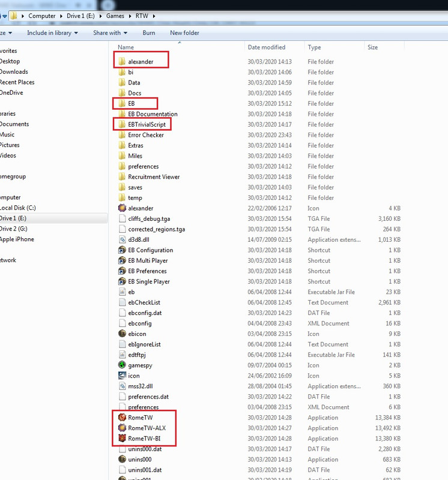Image resolution: width=448 pixels, height=480 pixels.
Task: Select the EBTrivialScript folder icon
Action: (x=122, y=124)
